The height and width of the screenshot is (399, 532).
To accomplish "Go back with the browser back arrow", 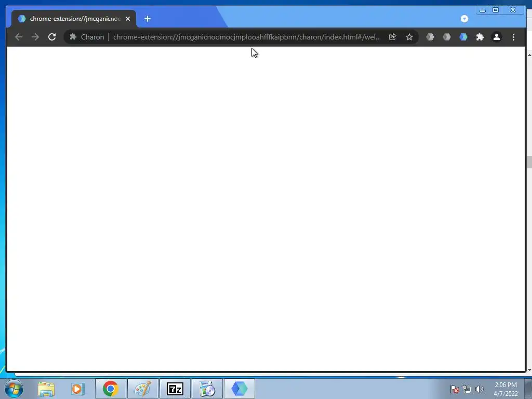I will (19, 37).
